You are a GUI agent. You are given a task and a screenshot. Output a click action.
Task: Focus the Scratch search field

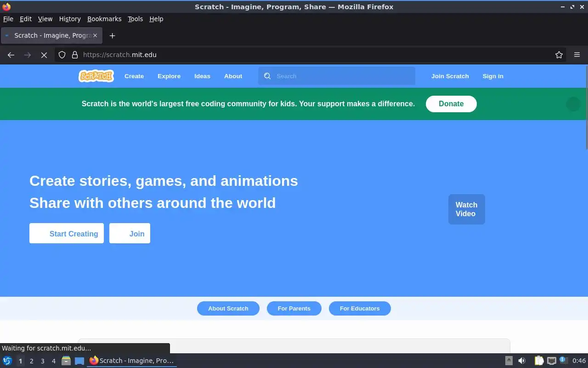(x=337, y=76)
